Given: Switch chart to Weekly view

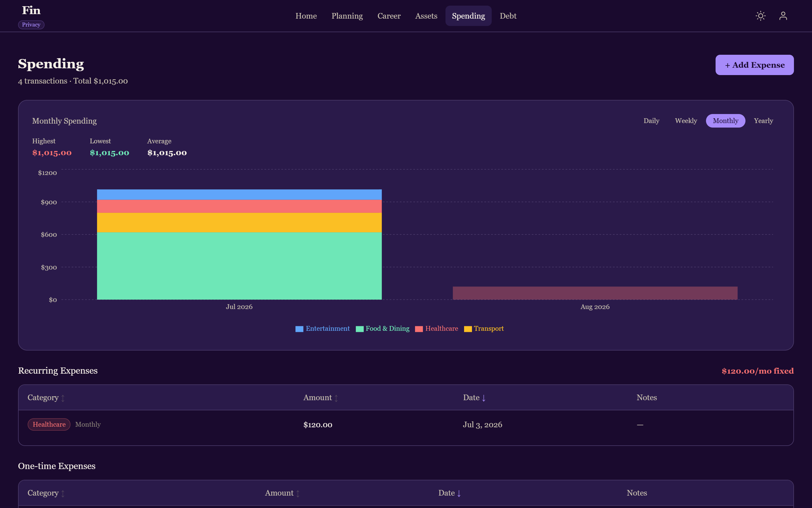Looking at the screenshot, I should pos(686,121).
